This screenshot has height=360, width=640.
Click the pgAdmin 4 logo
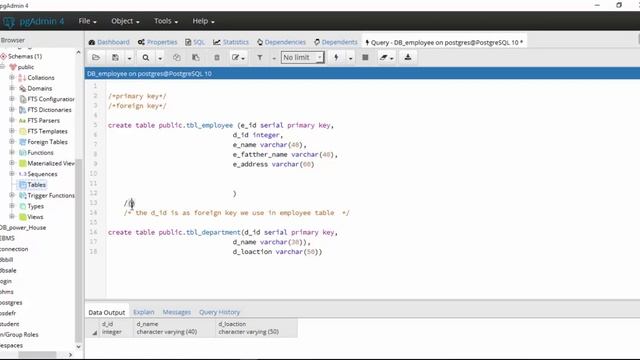[x=33, y=21]
